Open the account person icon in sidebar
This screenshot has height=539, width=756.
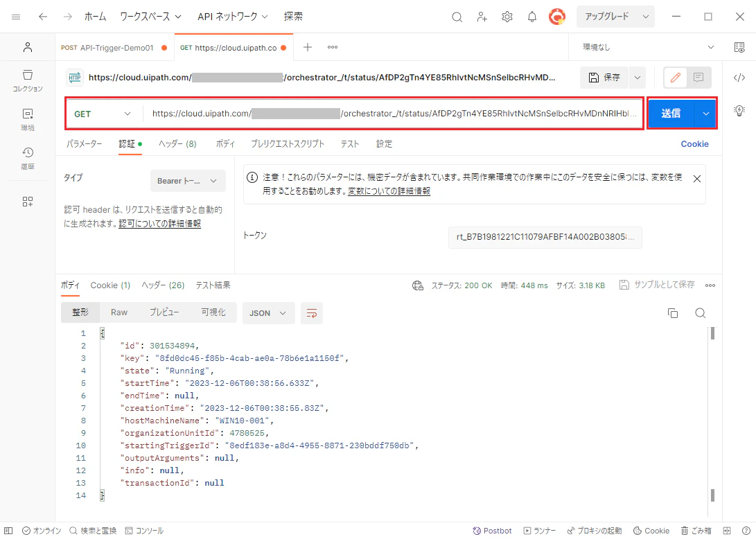tap(28, 47)
